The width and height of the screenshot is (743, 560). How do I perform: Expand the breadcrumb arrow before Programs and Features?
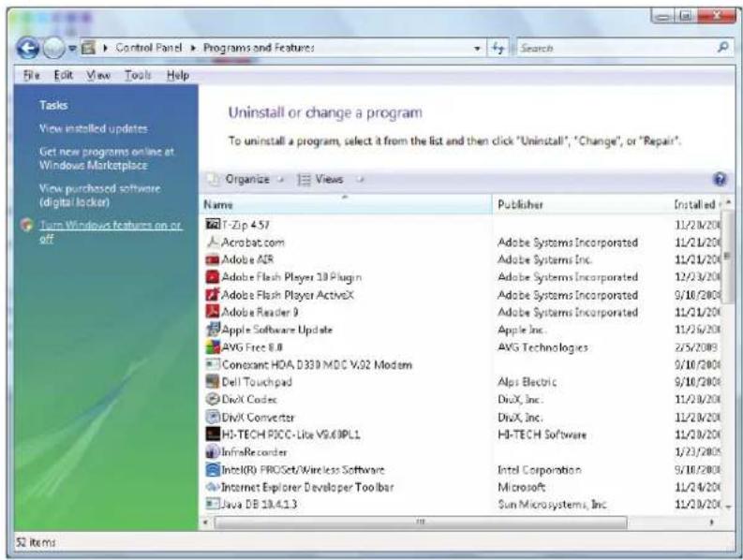193,48
